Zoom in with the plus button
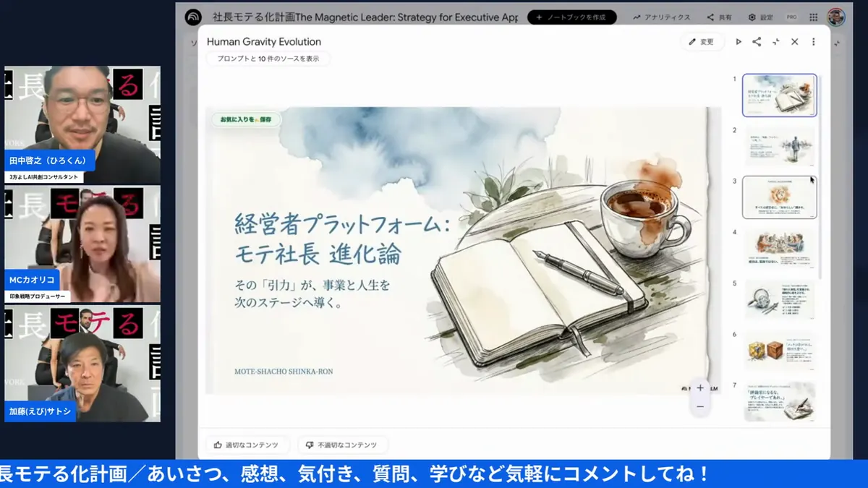Screen dimensions: 868x488 coord(699,388)
